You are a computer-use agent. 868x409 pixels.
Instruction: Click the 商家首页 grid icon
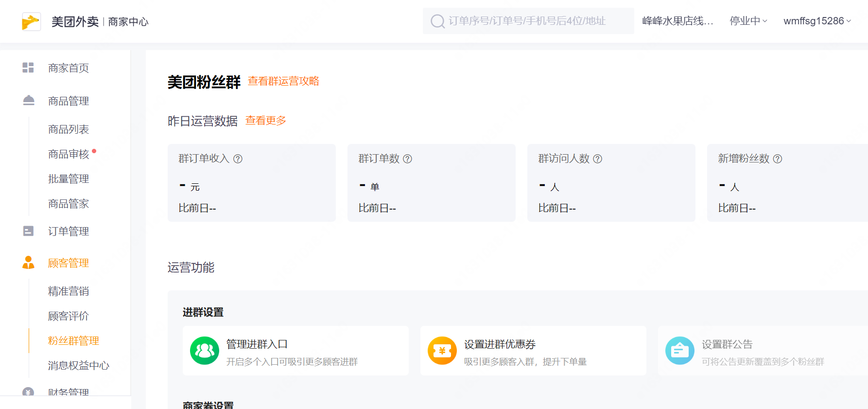point(28,68)
